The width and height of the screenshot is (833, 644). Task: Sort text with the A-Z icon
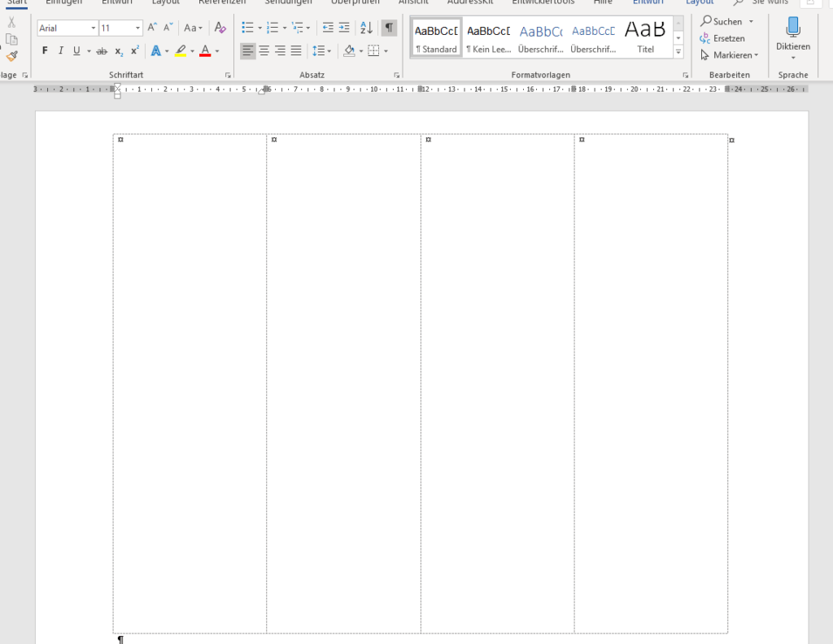tap(366, 28)
